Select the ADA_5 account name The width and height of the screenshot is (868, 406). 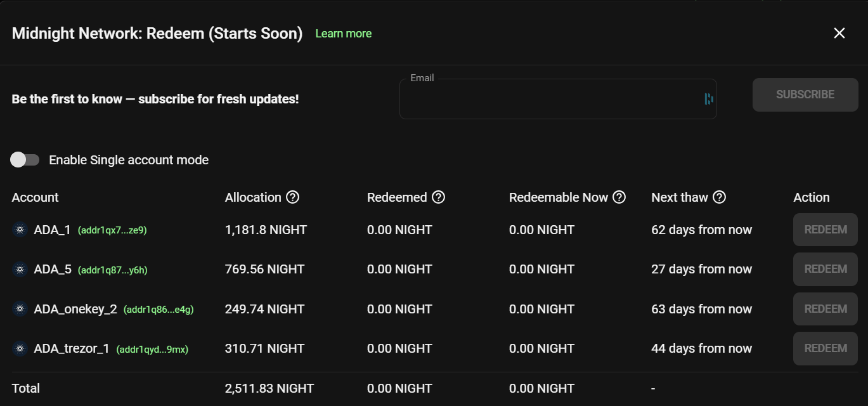pos(53,269)
